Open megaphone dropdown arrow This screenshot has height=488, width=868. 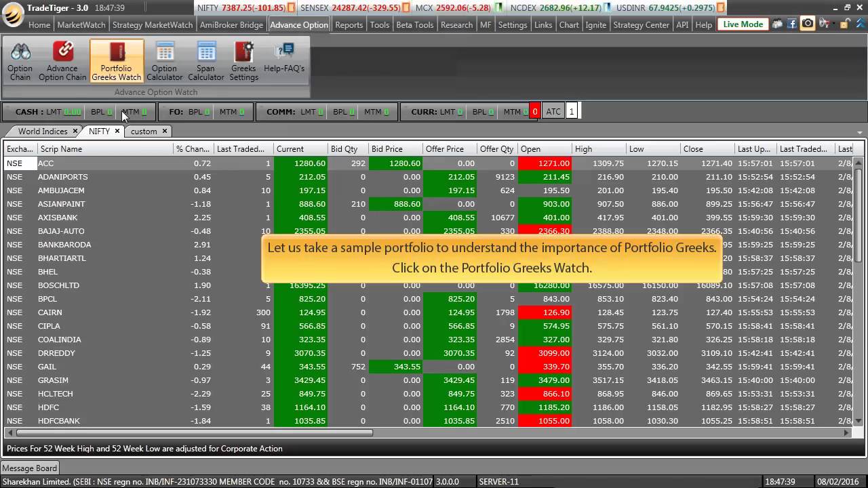click(x=835, y=24)
